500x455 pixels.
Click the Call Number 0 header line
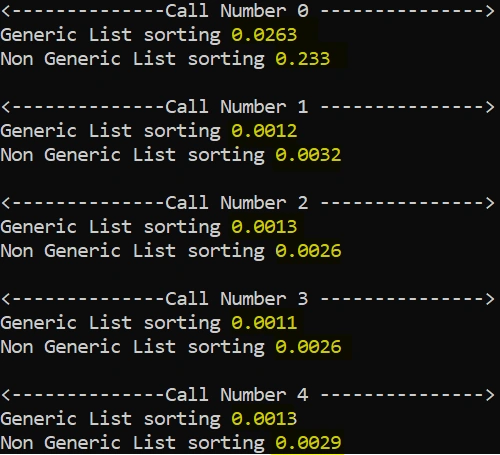[248, 11]
